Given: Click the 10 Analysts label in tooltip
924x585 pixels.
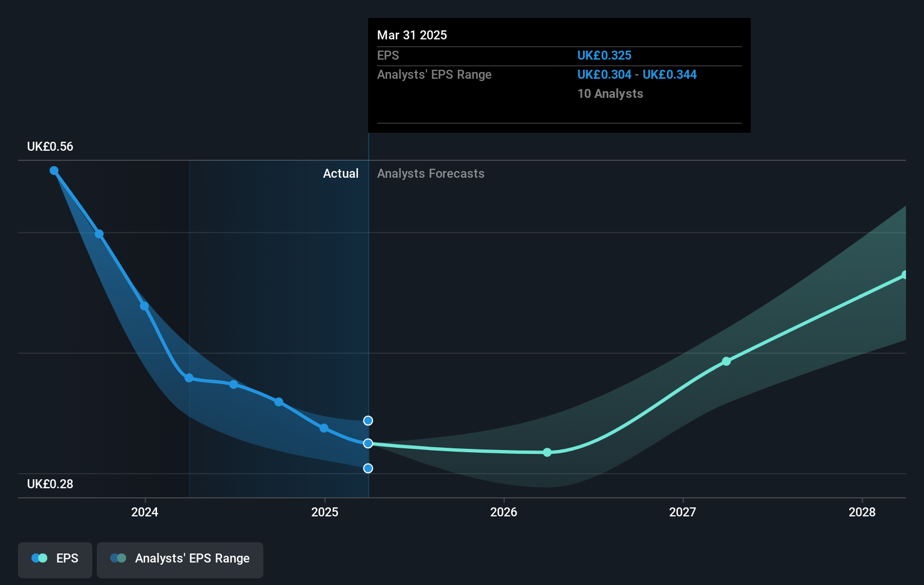Looking at the screenshot, I should tap(610, 94).
